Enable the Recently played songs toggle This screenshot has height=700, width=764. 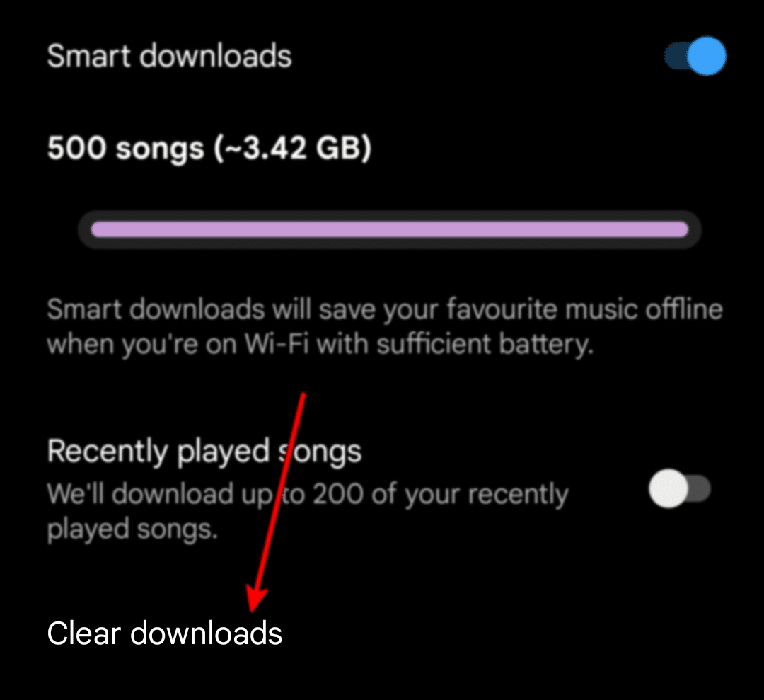tap(680, 488)
